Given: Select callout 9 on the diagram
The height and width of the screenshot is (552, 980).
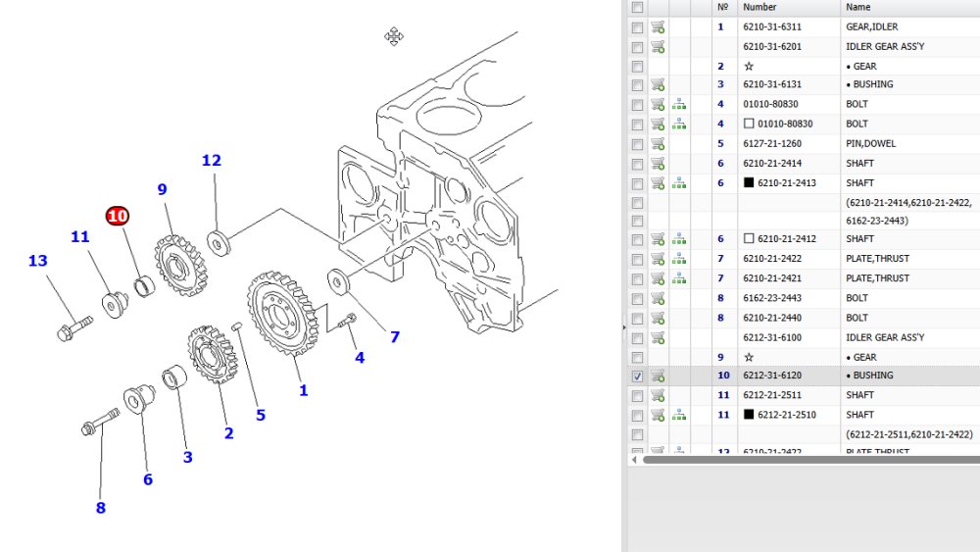Looking at the screenshot, I should (x=162, y=189).
